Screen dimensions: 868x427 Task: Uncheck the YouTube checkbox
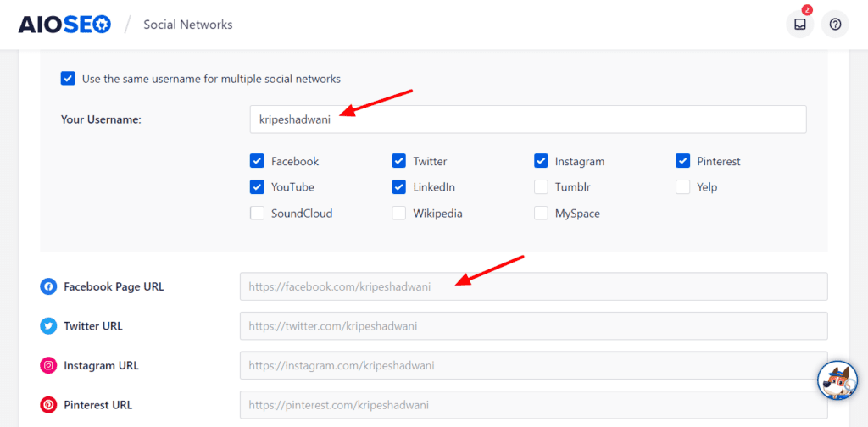[x=257, y=187]
